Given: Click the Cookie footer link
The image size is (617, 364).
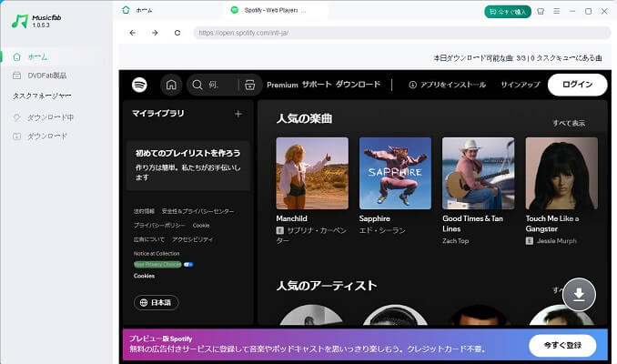Looking at the screenshot, I should pyautogui.click(x=201, y=226).
